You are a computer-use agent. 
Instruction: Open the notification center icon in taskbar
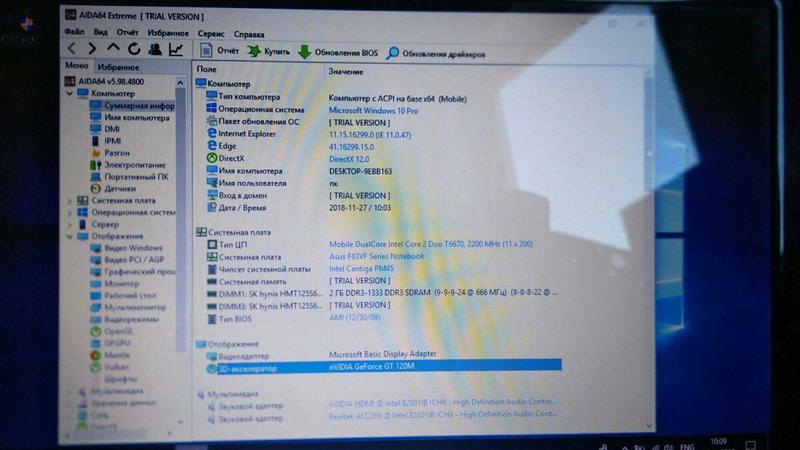coord(751,445)
